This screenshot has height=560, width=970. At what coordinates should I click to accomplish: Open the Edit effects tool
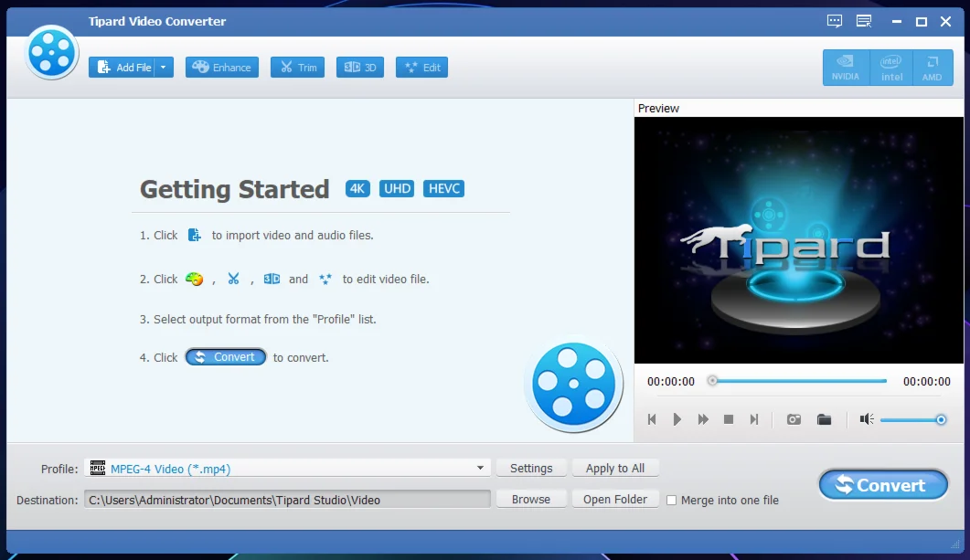click(421, 68)
